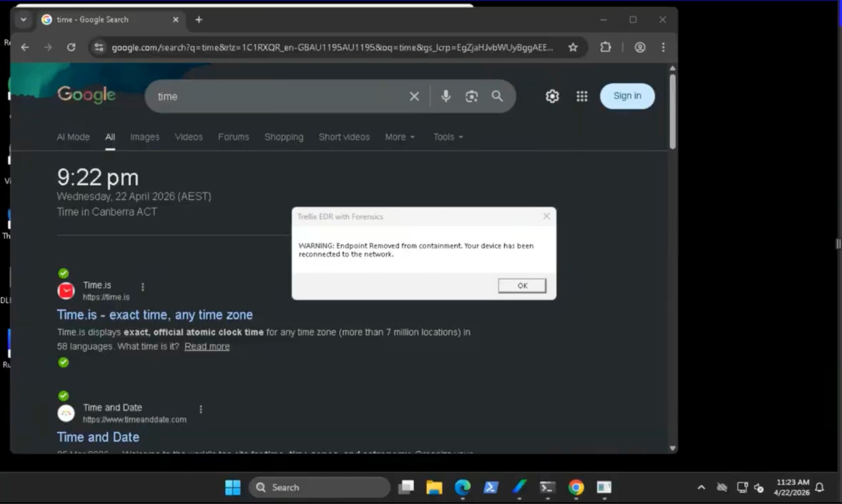Reload the Google search page
Screen dimensions: 842x504
coord(71,47)
